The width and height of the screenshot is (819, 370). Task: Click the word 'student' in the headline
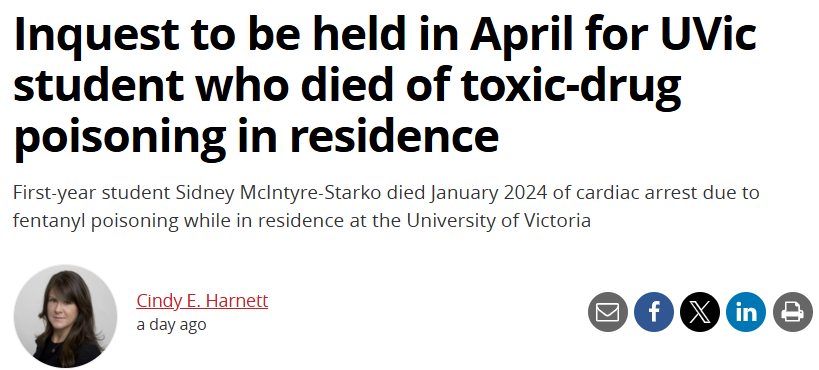98,85
